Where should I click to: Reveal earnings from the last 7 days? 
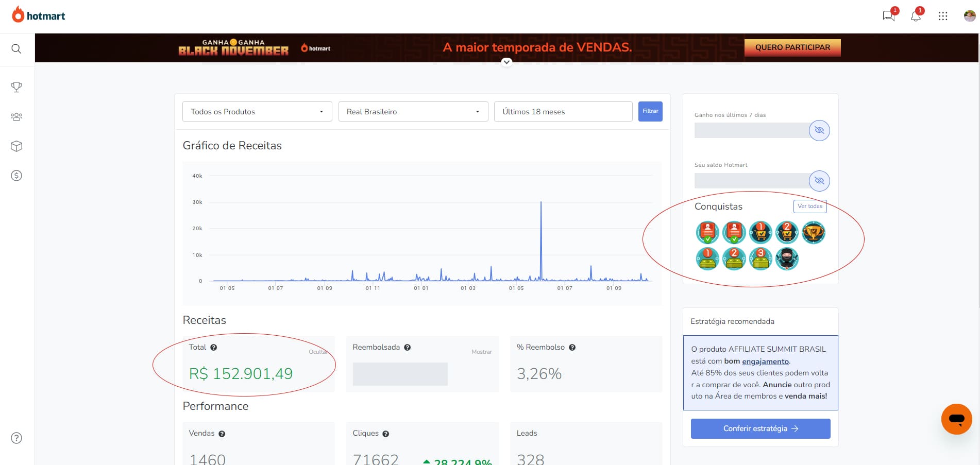[819, 130]
